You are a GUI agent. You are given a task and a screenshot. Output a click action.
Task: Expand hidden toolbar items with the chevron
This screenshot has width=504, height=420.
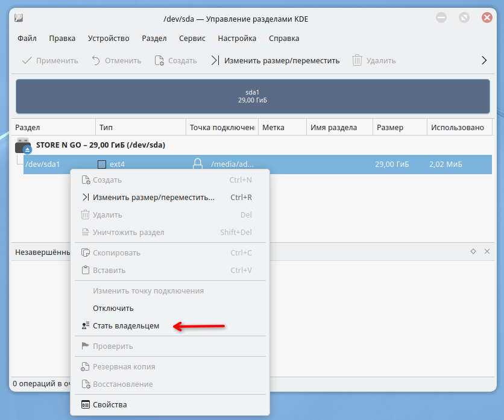point(484,60)
